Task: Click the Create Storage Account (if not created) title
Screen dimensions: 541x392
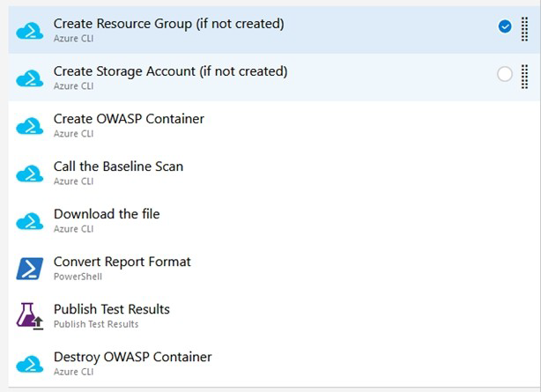Action: [170, 71]
